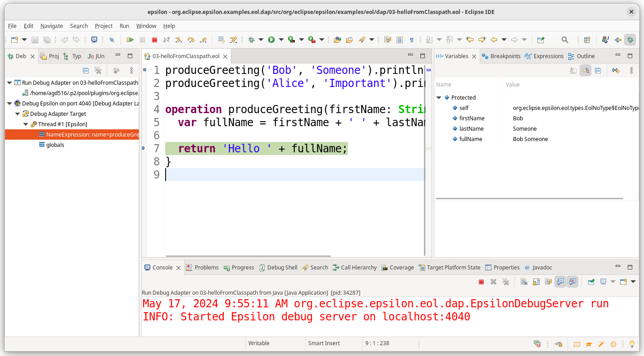Screen dimensions: 644x356
Task: Click the Drop To Frame icon
Action: coord(221,40)
